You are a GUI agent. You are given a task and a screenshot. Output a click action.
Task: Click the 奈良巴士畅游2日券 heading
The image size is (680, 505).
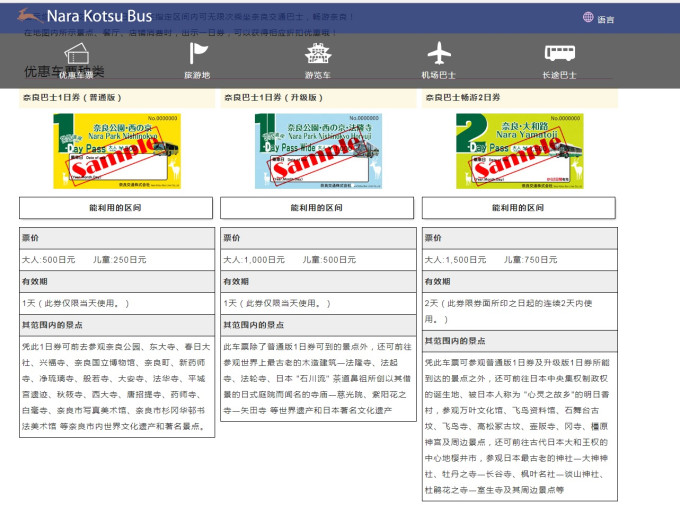coord(462,98)
